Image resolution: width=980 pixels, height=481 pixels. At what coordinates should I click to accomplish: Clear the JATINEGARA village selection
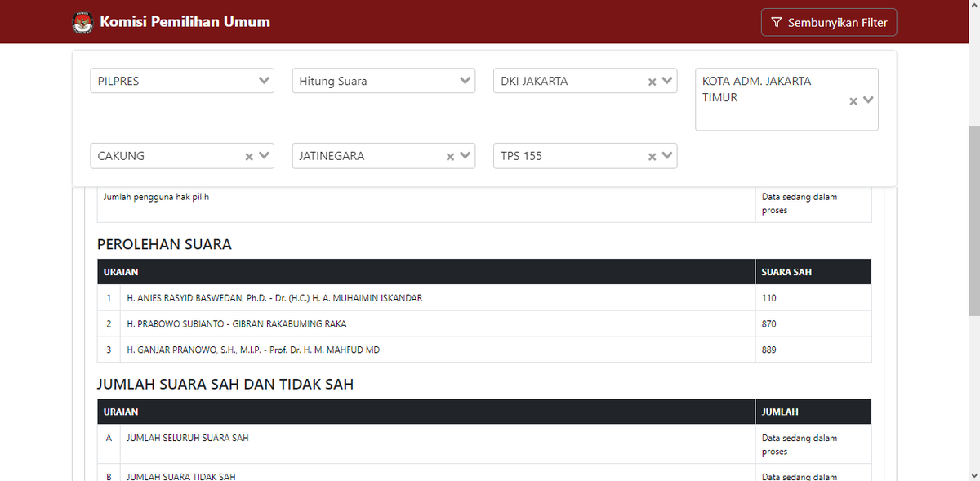pyautogui.click(x=450, y=156)
